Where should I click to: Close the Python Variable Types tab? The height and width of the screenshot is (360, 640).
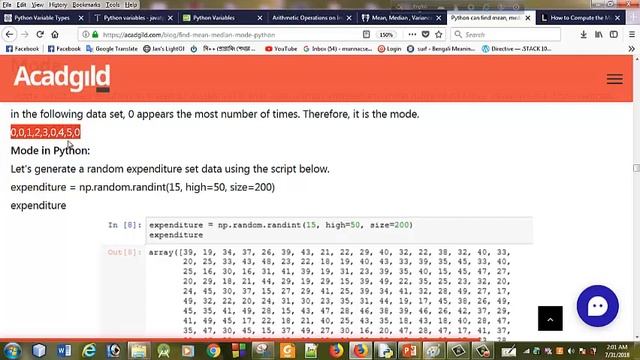pyautogui.click(x=81, y=18)
